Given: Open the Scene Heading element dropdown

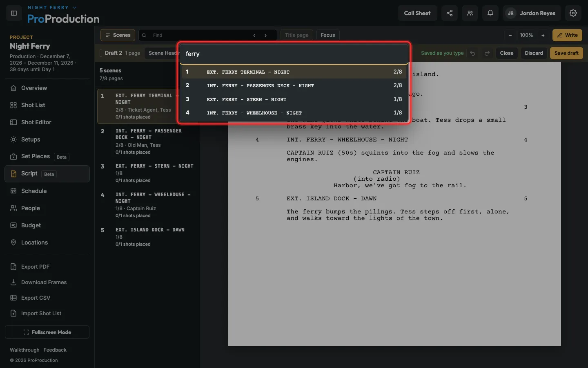Looking at the screenshot, I should (162, 53).
